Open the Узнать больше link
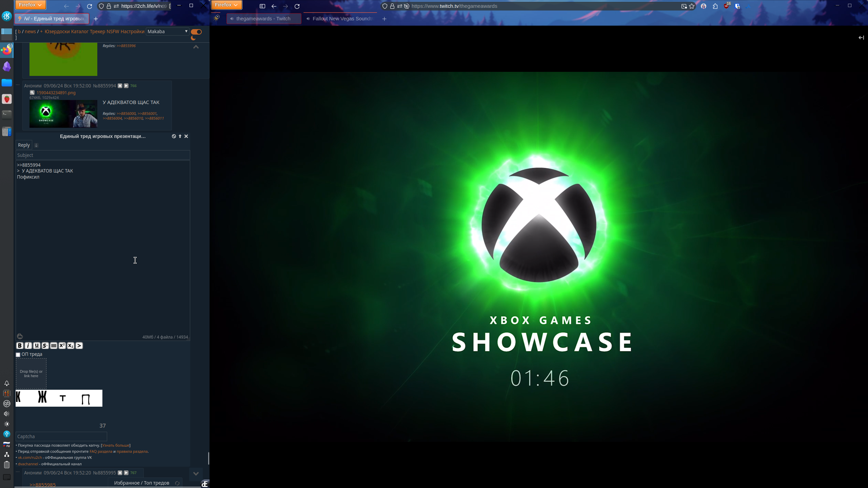This screenshot has width=868, height=488. pyautogui.click(x=116, y=445)
